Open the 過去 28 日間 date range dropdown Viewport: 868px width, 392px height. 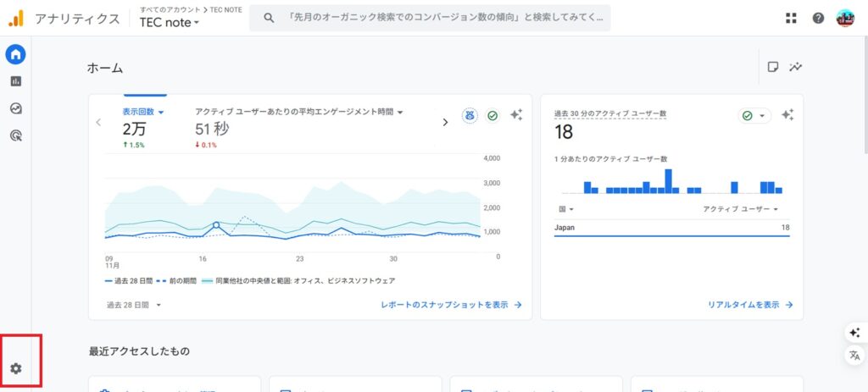click(x=133, y=305)
